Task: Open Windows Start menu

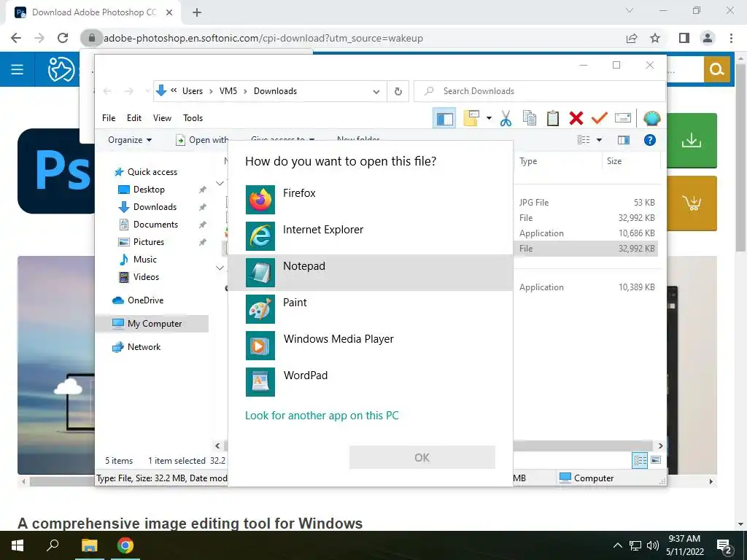Action: click(18, 545)
